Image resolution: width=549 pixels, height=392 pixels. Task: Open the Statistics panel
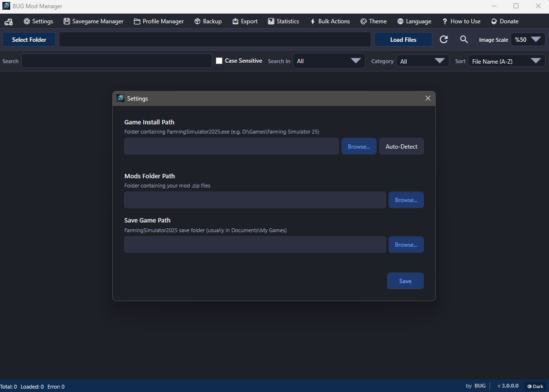pos(283,21)
